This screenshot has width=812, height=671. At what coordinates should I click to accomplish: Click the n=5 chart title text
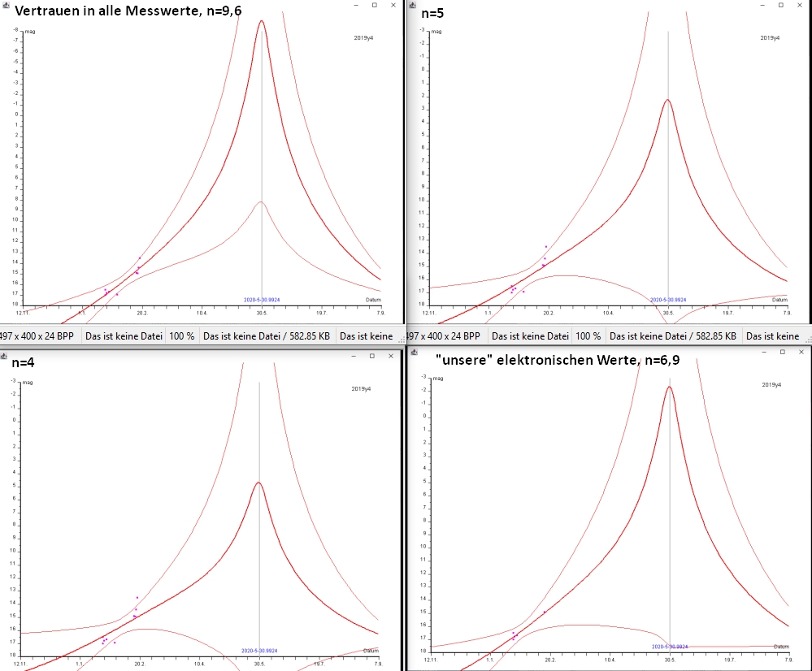coord(433,14)
